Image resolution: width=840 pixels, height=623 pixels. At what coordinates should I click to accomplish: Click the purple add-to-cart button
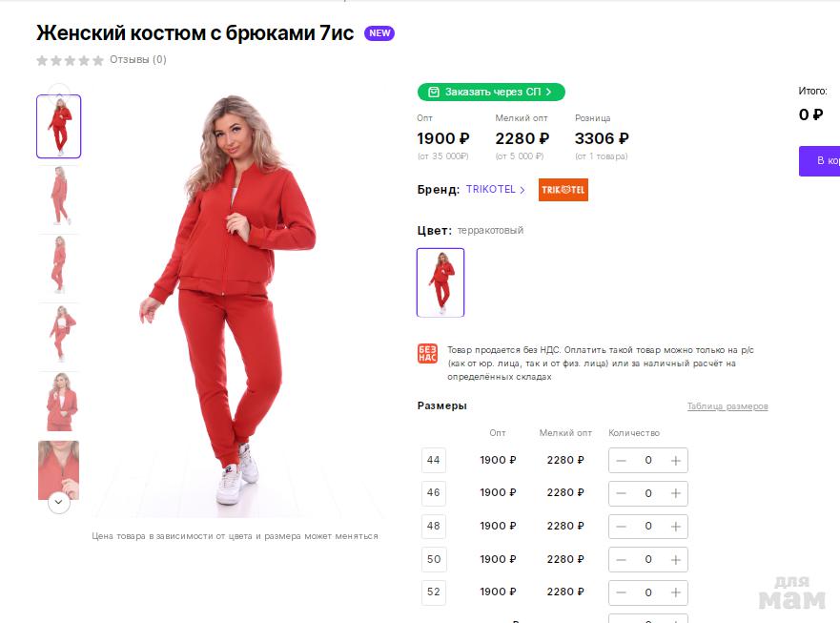pos(820,160)
